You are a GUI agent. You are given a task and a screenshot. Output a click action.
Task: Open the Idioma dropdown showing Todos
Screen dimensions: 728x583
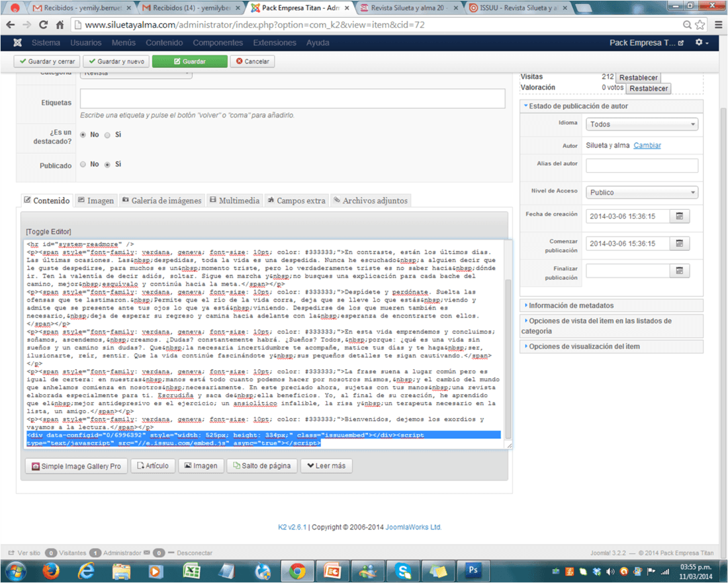(x=642, y=124)
